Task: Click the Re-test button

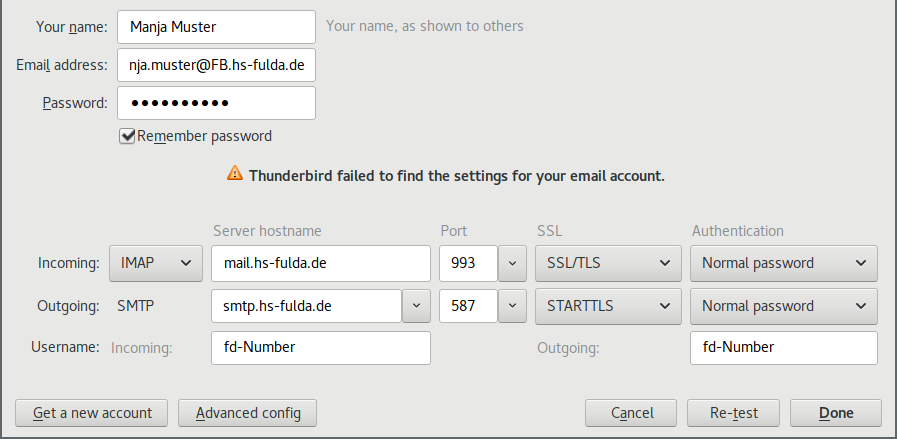Action: (x=733, y=412)
